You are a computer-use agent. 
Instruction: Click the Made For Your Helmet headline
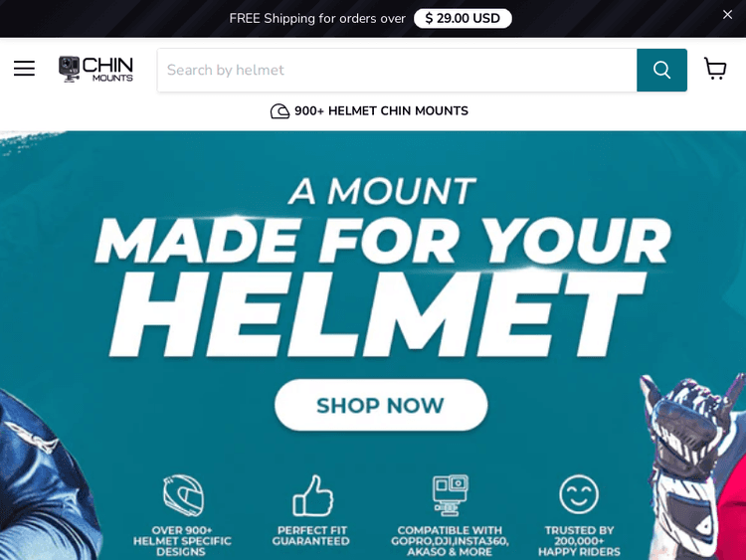coord(382,268)
